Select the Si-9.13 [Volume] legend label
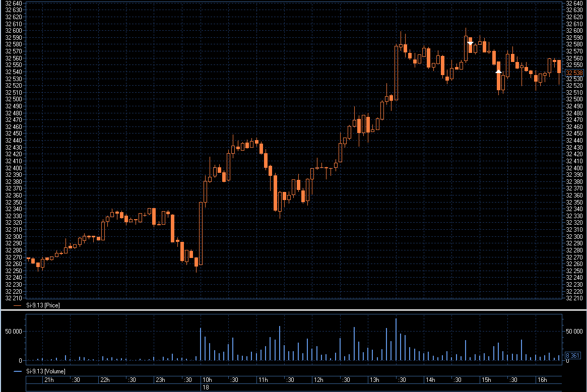 [46, 371]
